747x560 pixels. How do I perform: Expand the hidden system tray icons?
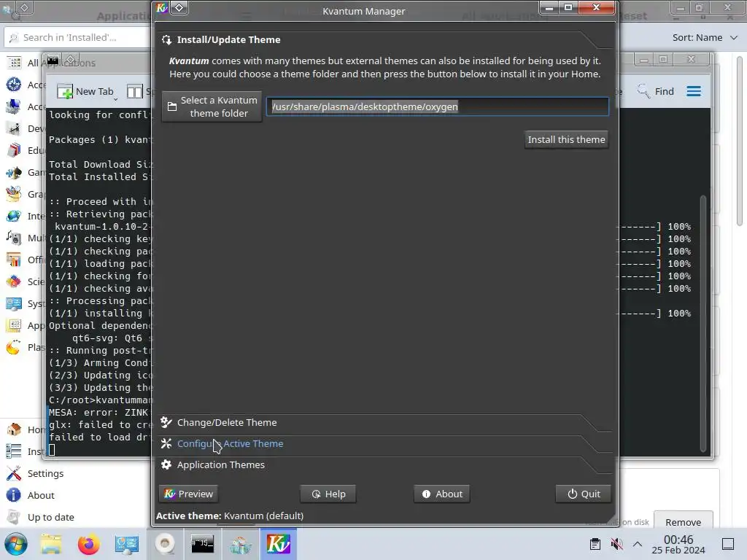tap(638, 544)
